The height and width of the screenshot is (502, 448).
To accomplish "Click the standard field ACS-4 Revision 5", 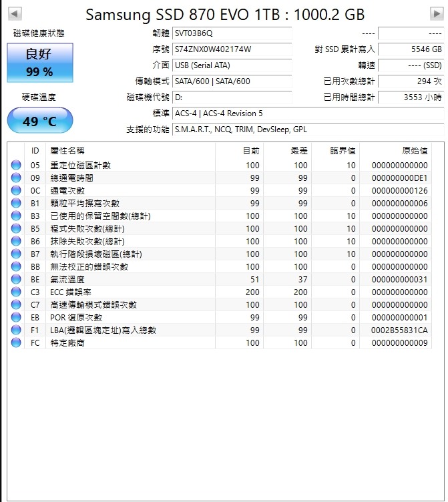I will coord(308,113).
